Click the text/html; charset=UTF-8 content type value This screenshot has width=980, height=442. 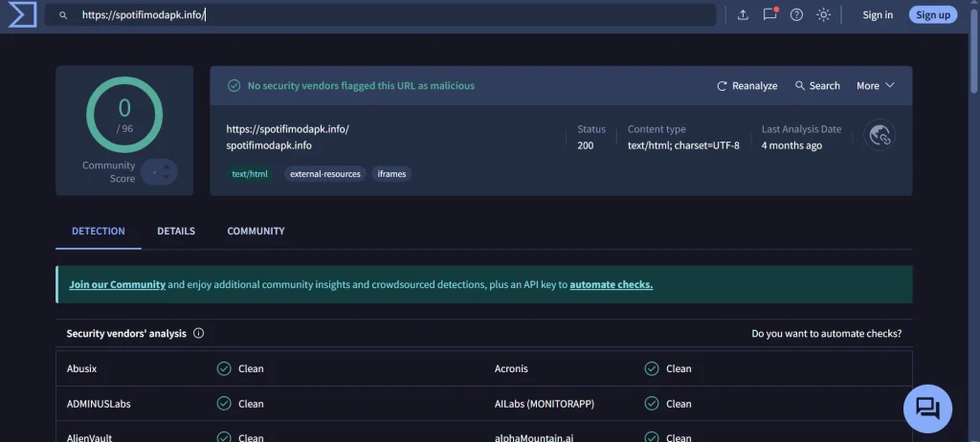[x=683, y=145]
